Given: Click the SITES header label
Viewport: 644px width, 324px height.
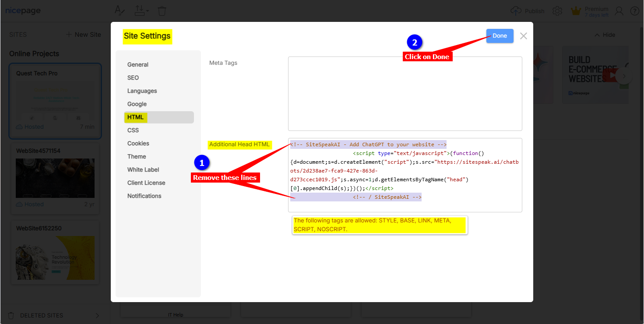Looking at the screenshot, I should point(18,35).
